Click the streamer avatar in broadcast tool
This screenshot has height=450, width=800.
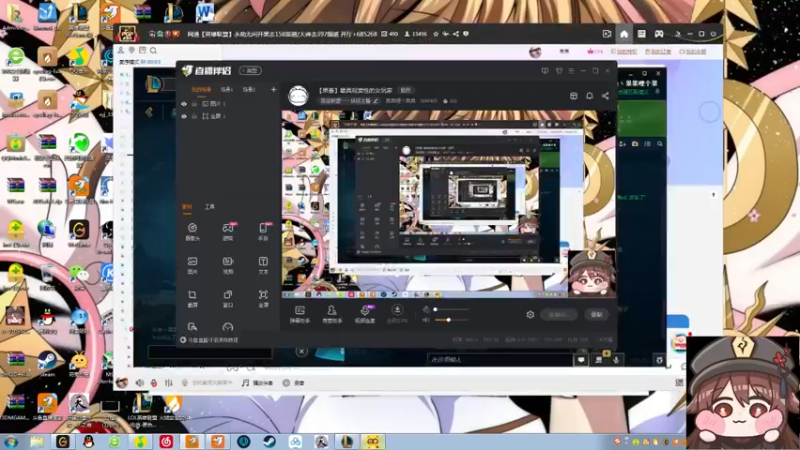click(298, 96)
